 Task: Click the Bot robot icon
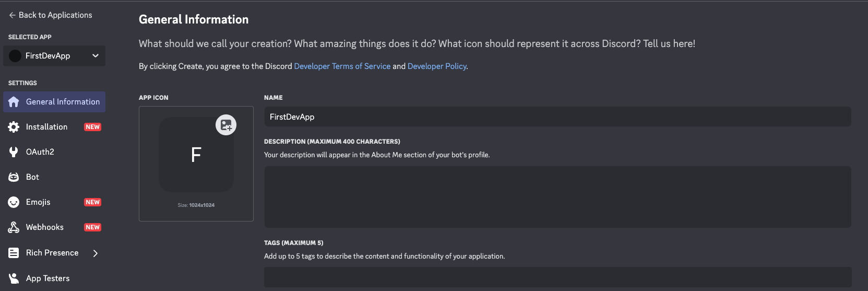point(14,177)
